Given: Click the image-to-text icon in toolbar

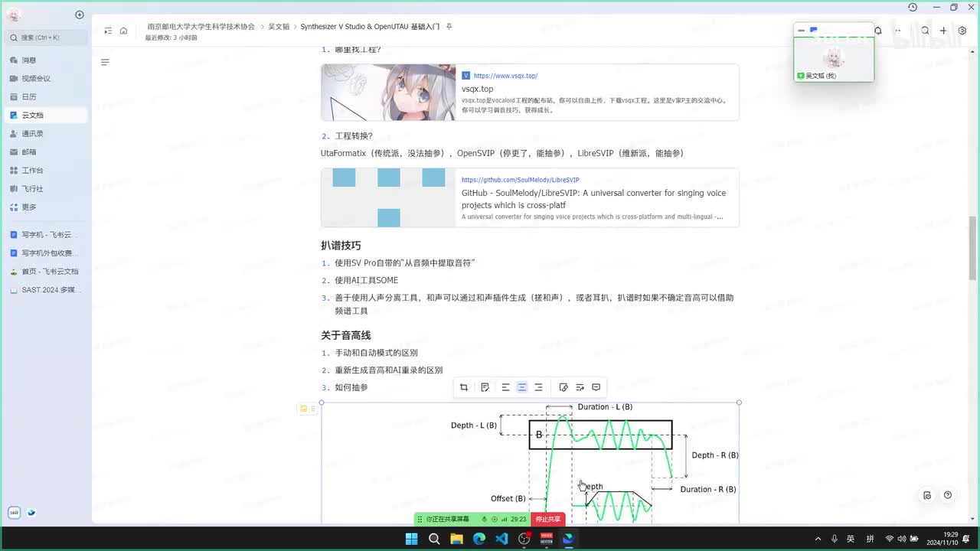Looking at the screenshot, I should point(580,387).
